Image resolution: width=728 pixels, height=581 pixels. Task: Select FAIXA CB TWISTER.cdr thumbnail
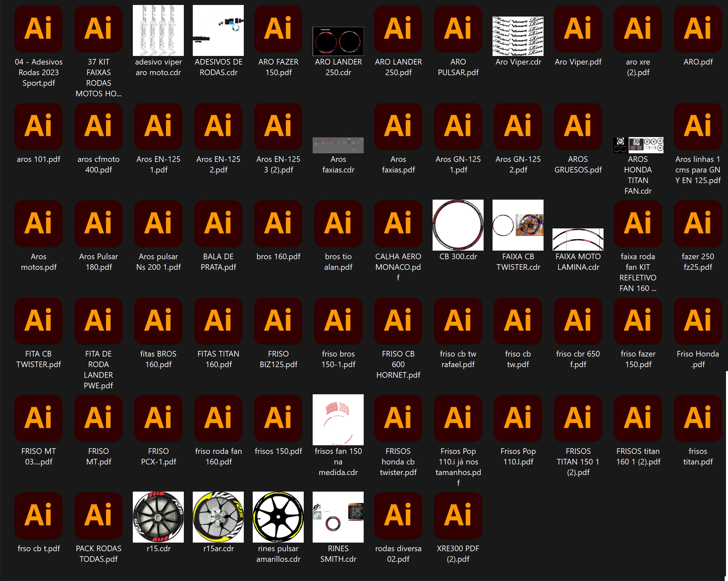coord(518,225)
